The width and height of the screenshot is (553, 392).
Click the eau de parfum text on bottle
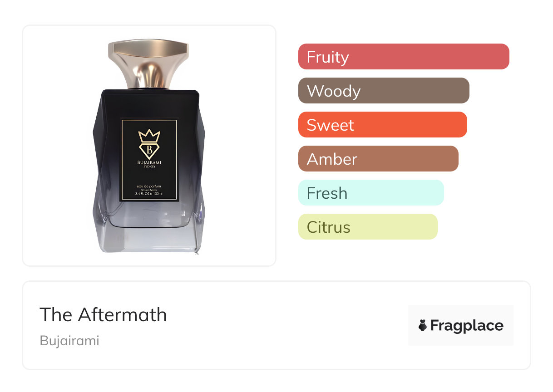149,187
